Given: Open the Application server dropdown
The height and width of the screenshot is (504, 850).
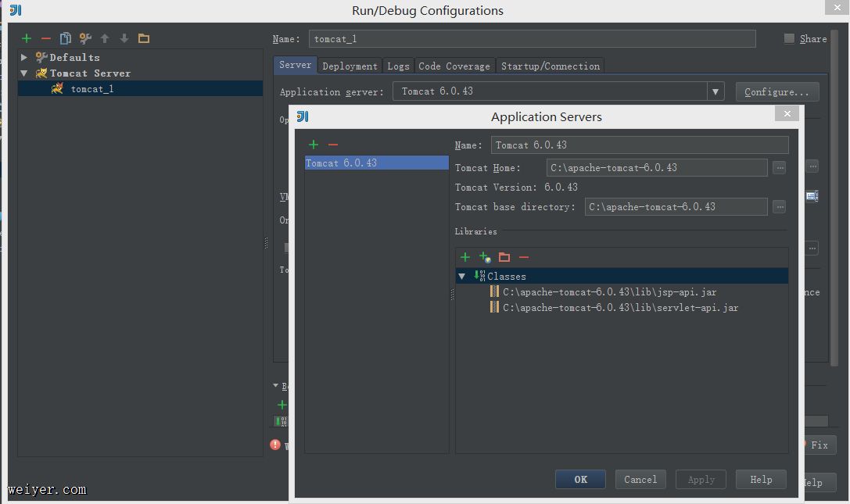Looking at the screenshot, I should tap(716, 91).
